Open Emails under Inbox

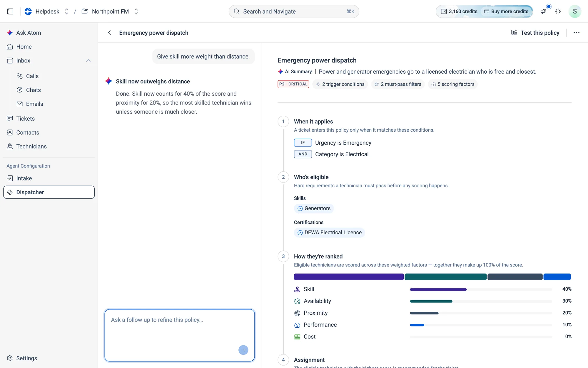coord(54,104)
